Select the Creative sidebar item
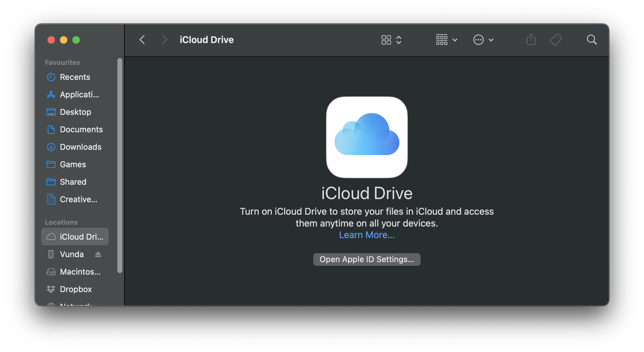Screen dimensions: 644x352 (x=78, y=199)
